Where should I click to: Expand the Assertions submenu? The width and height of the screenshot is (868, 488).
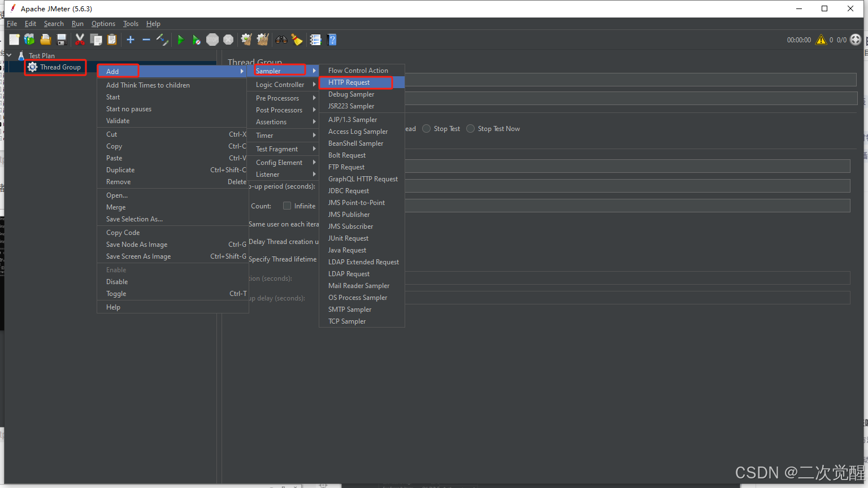coord(283,121)
